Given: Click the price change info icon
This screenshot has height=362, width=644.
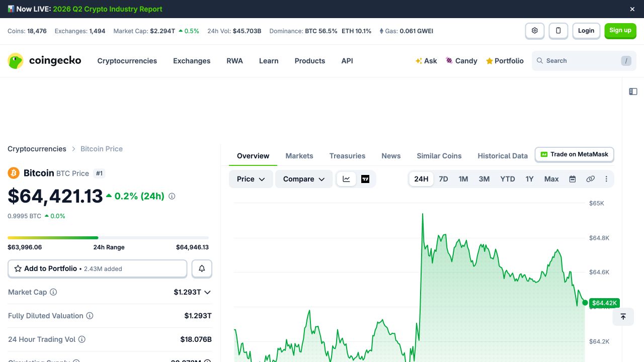Looking at the screenshot, I should [x=172, y=196].
